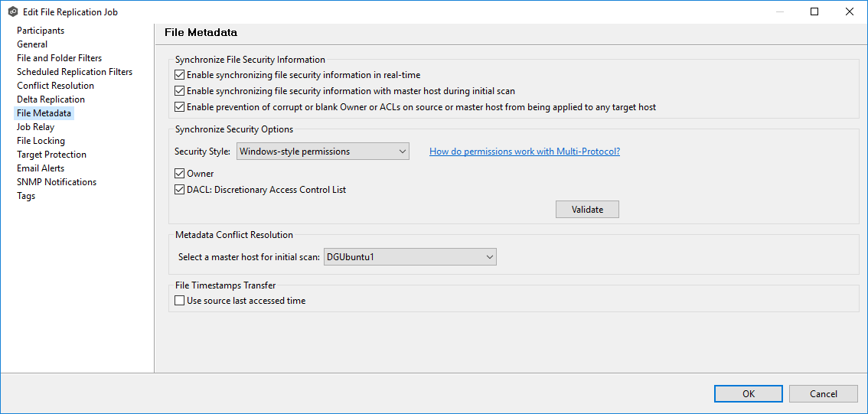This screenshot has width=868, height=414.
Task: Maximize the Edit File Replication Job window
Action: pos(814,12)
